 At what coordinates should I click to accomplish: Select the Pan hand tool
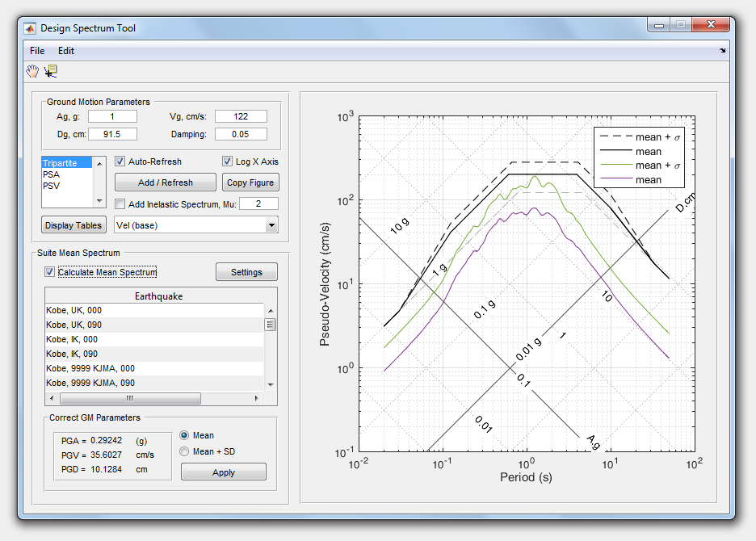click(x=32, y=71)
